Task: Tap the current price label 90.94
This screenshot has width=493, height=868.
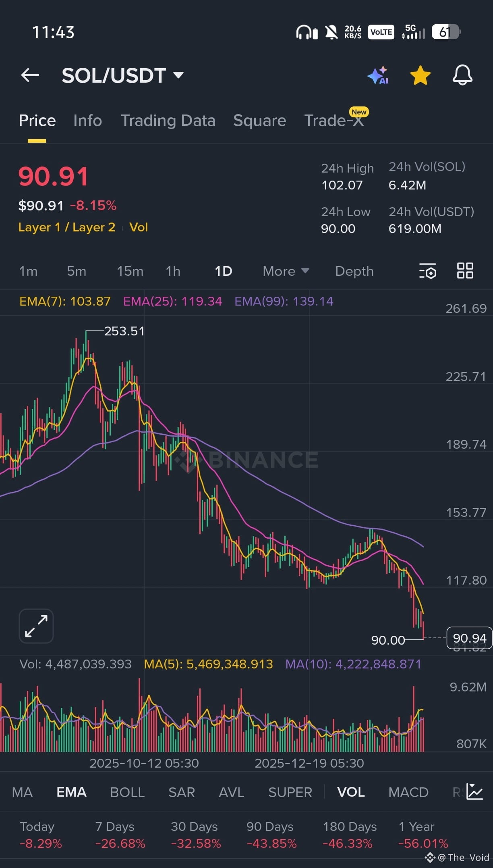Action: (x=470, y=638)
